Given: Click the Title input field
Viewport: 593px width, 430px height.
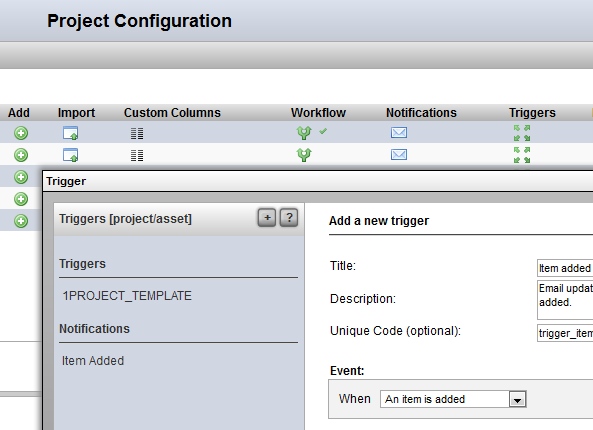Looking at the screenshot, I should coord(565,268).
